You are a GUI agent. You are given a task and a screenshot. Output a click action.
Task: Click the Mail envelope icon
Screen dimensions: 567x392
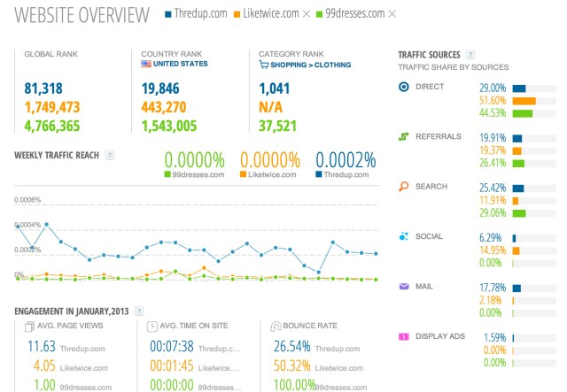point(404,287)
